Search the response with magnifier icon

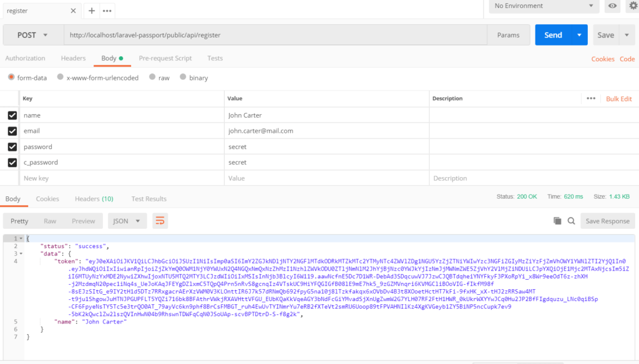pos(572,221)
